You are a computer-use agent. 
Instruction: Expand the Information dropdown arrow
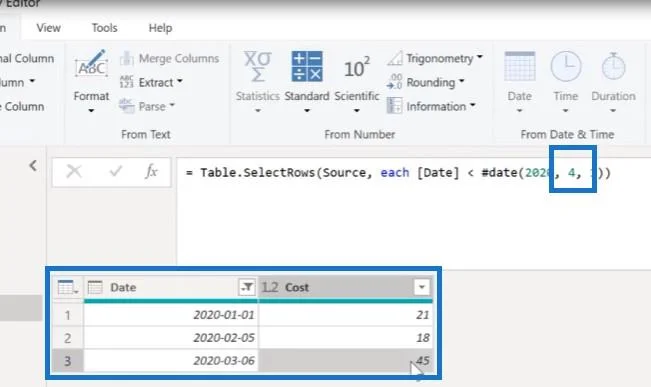472,105
